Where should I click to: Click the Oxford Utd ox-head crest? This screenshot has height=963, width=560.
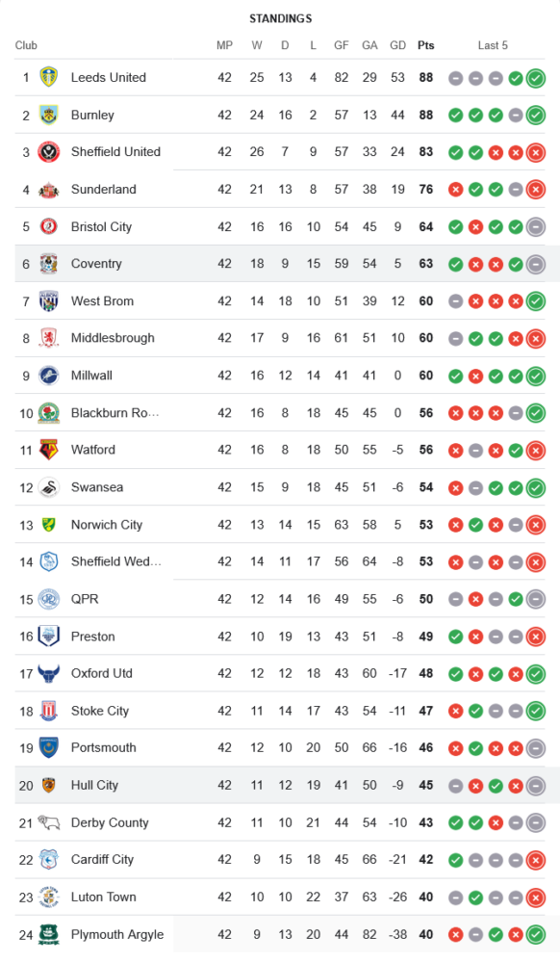click(x=48, y=674)
